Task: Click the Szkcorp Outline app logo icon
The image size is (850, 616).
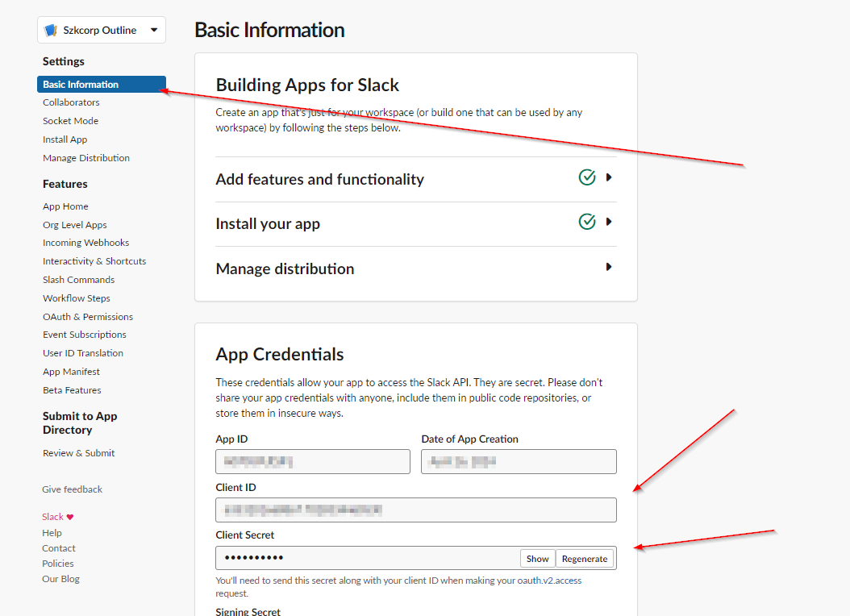Action: [x=51, y=31]
